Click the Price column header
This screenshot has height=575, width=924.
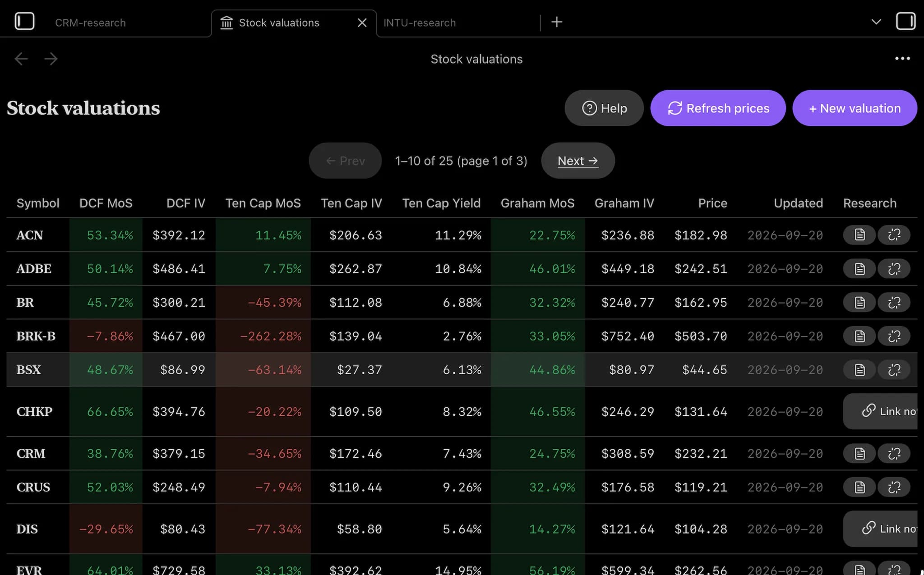click(x=713, y=203)
